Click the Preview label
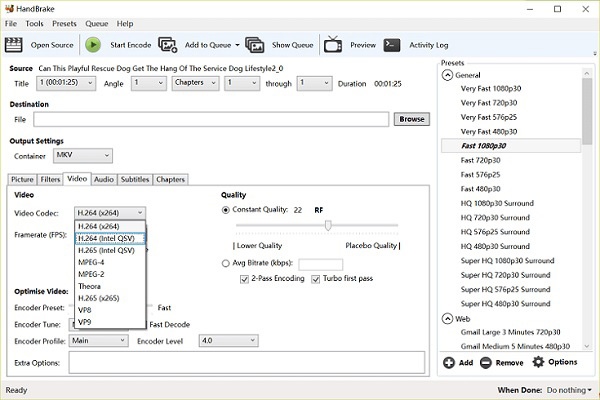The height and width of the screenshot is (400, 600). point(363,45)
